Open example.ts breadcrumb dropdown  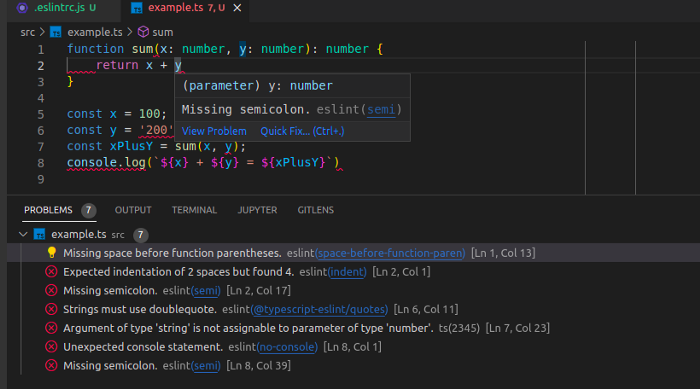coord(95,32)
